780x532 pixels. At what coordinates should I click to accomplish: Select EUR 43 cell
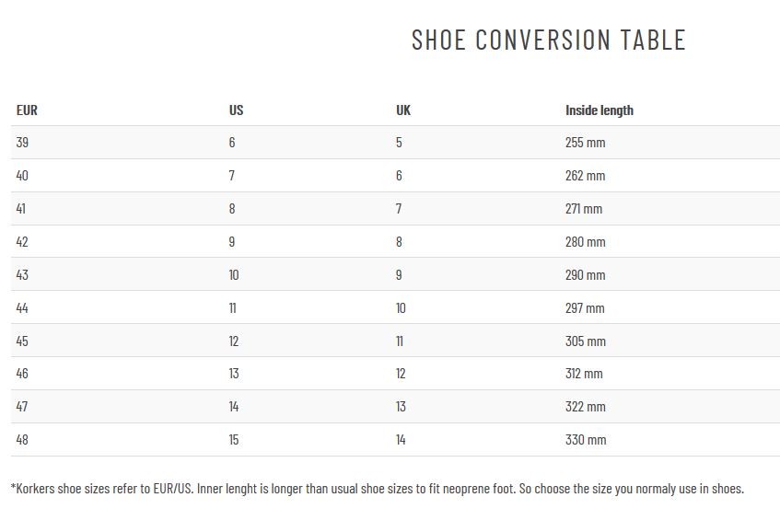point(22,274)
